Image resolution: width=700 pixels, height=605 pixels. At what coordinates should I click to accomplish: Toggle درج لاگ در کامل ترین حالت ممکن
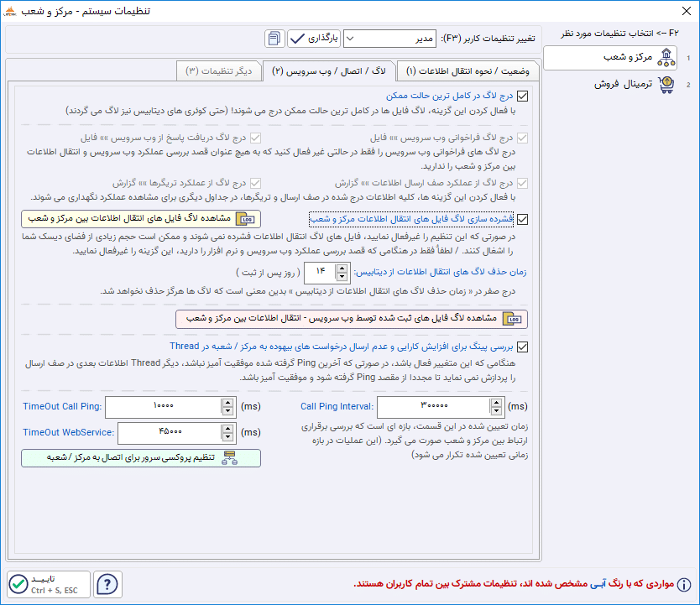[x=522, y=96]
